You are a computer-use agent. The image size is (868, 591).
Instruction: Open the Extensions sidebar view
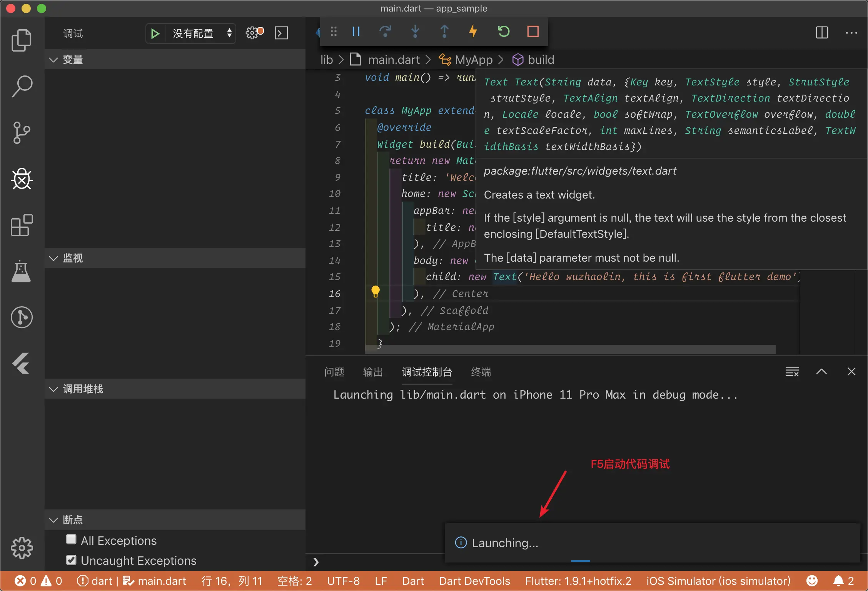tap(22, 225)
